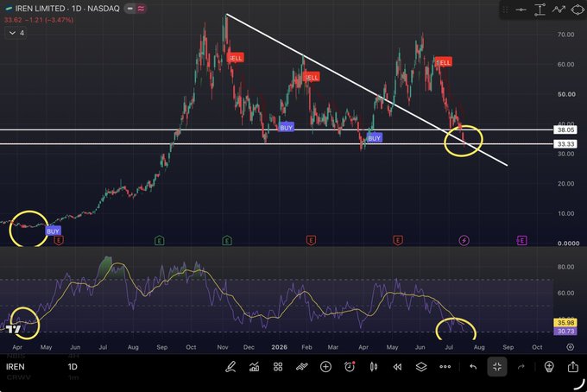
Task: Start bar replay with rewind icon
Action: click(397, 367)
